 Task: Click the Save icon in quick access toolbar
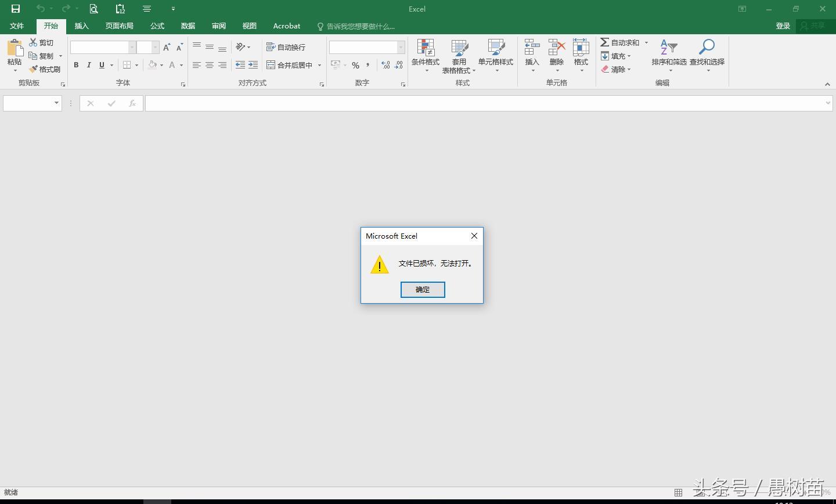(x=15, y=9)
